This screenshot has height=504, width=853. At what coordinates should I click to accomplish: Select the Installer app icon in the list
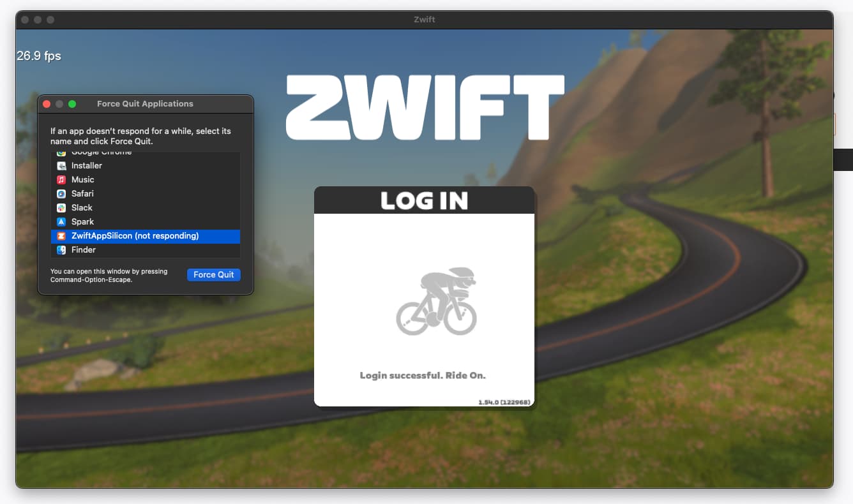61,166
